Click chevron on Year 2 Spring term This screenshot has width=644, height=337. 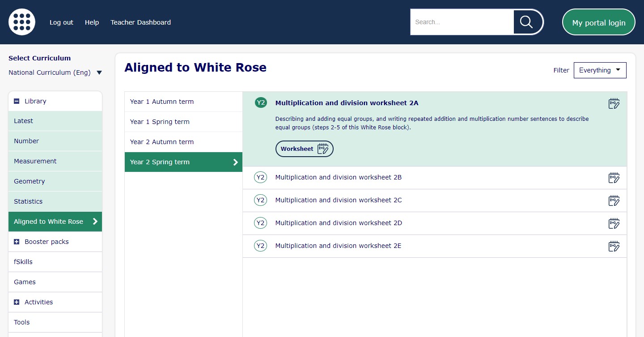236,162
